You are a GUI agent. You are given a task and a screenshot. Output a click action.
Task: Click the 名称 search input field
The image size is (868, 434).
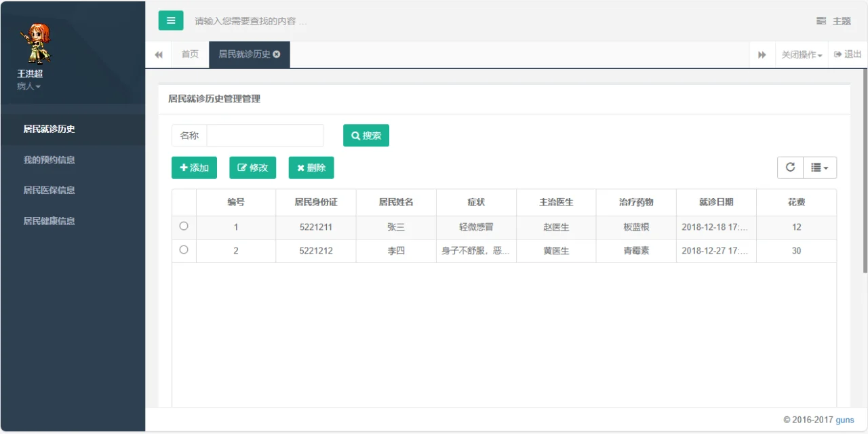264,136
